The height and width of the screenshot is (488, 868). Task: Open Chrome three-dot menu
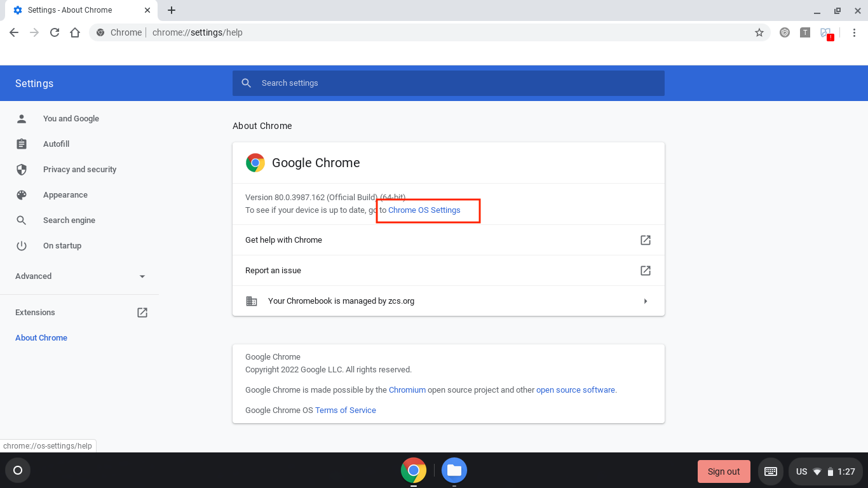click(854, 32)
